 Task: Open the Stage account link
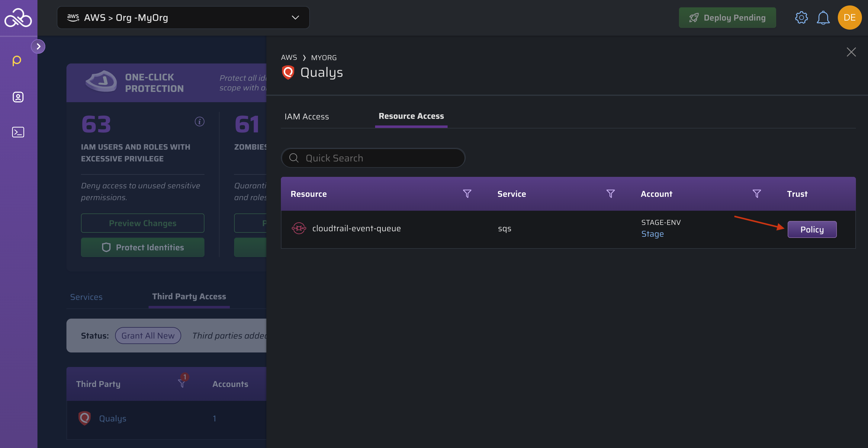point(652,234)
